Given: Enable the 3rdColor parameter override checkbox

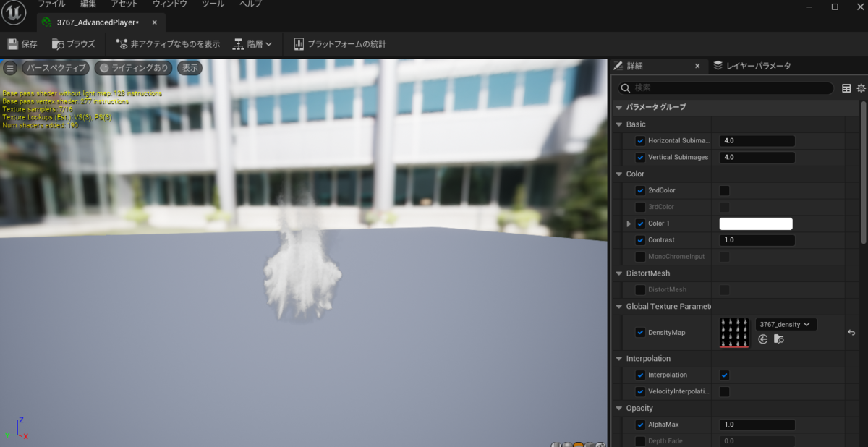Looking at the screenshot, I should [640, 207].
